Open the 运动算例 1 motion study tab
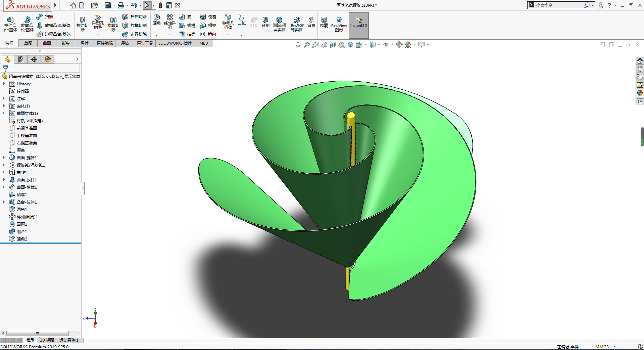644x350 pixels. pyautogui.click(x=69, y=340)
